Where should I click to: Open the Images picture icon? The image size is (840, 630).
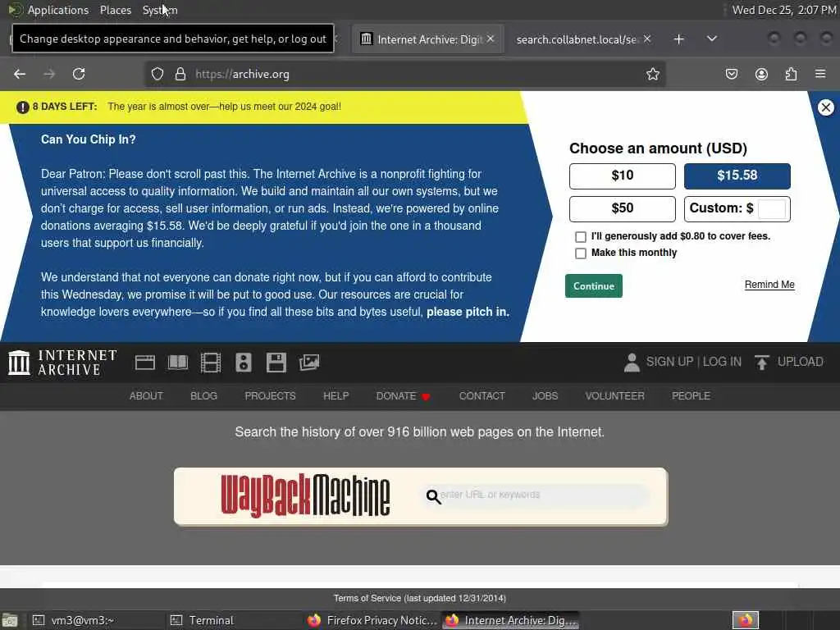click(x=309, y=363)
